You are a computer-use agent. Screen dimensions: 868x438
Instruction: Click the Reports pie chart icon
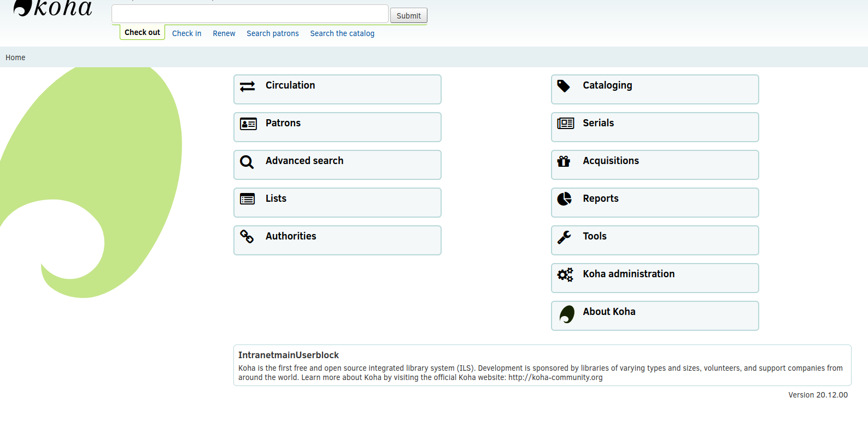click(564, 199)
